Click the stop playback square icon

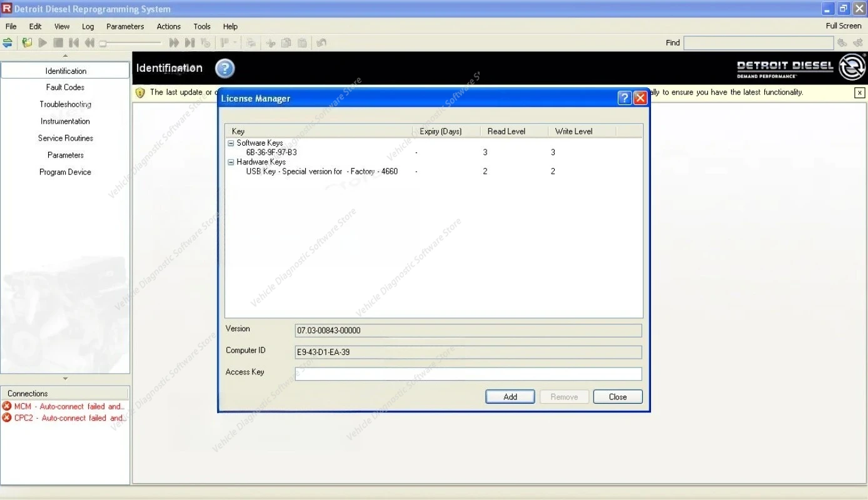(58, 42)
